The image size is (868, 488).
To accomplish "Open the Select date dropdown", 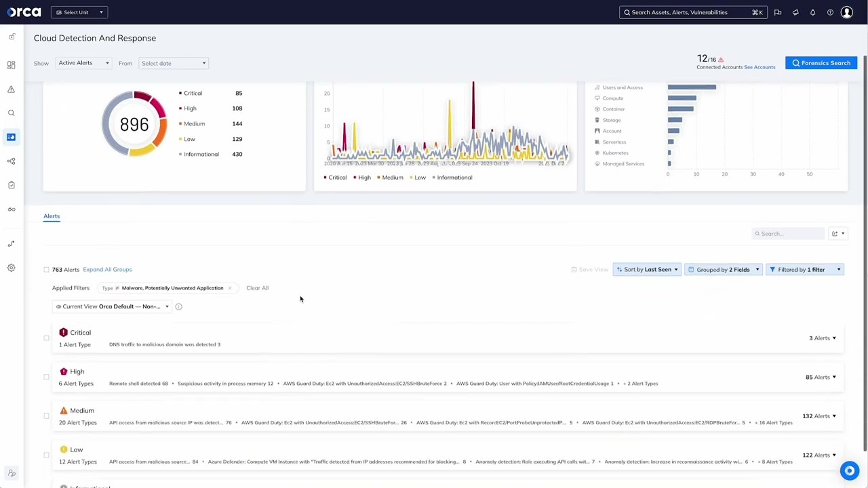I will [174, 63].
